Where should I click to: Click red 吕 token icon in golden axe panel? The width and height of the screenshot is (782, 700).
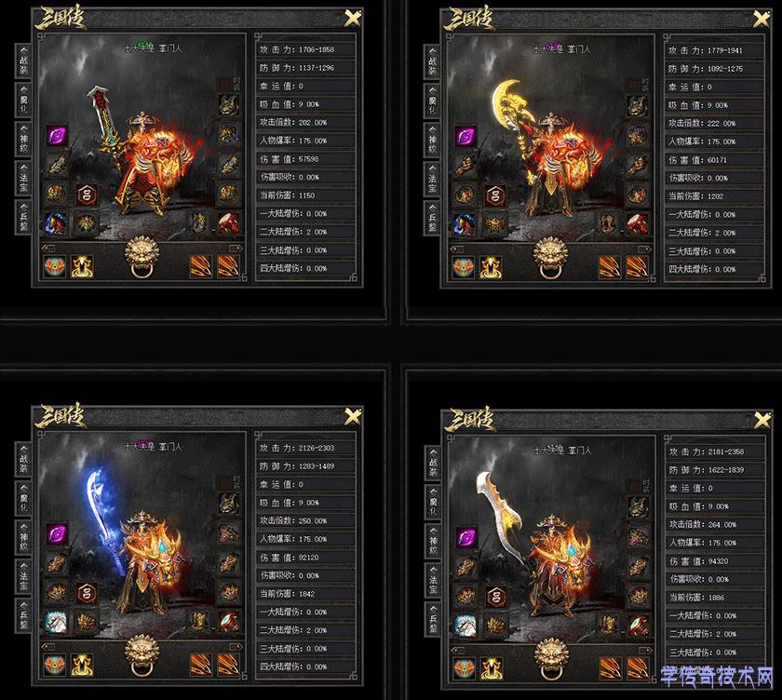click(x=495, y=195)
